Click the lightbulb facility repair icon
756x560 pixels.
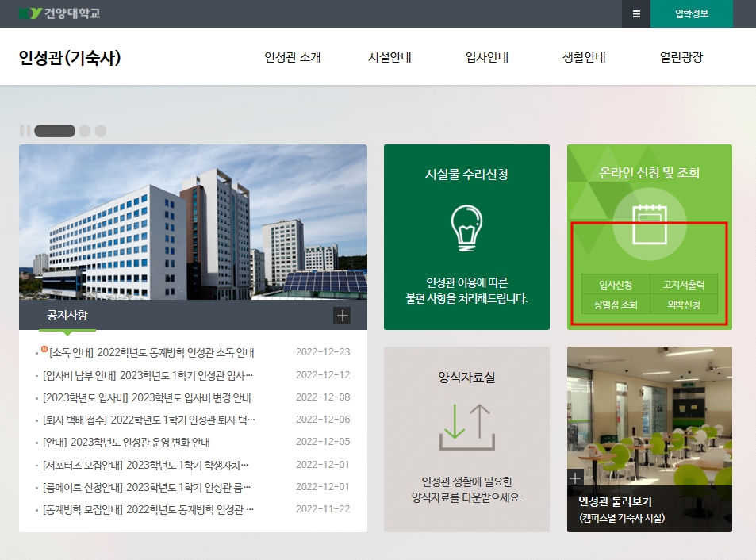coord(466,228)
